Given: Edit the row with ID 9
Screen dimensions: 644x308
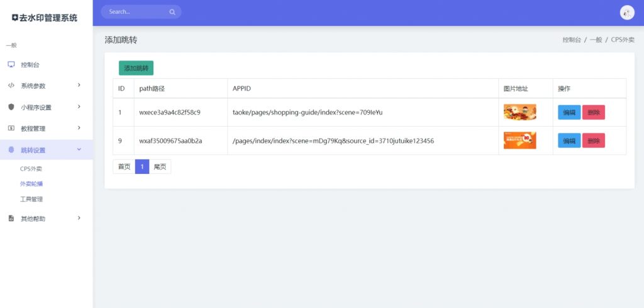Looking at the screenshot, I should (x=569, y=140).
